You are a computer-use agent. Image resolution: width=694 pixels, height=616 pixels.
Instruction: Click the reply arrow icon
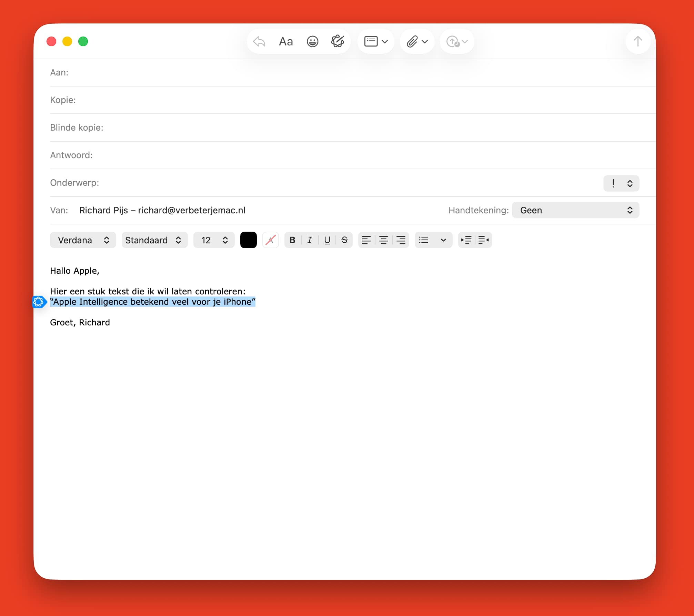(x=259, y=41)
